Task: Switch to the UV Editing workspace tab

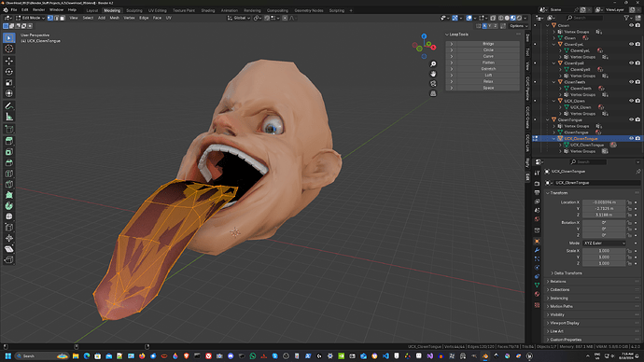Action: click(x=158, y=10)
